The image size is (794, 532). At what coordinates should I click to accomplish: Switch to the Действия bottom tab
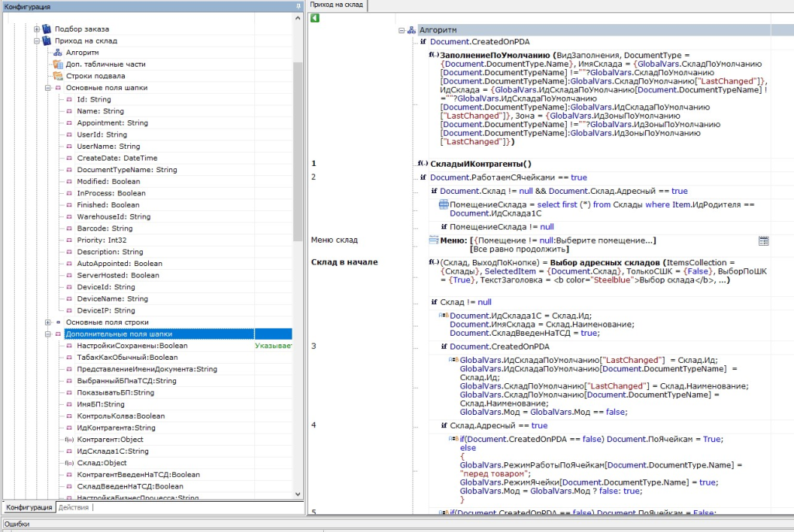tap(74, 507)
